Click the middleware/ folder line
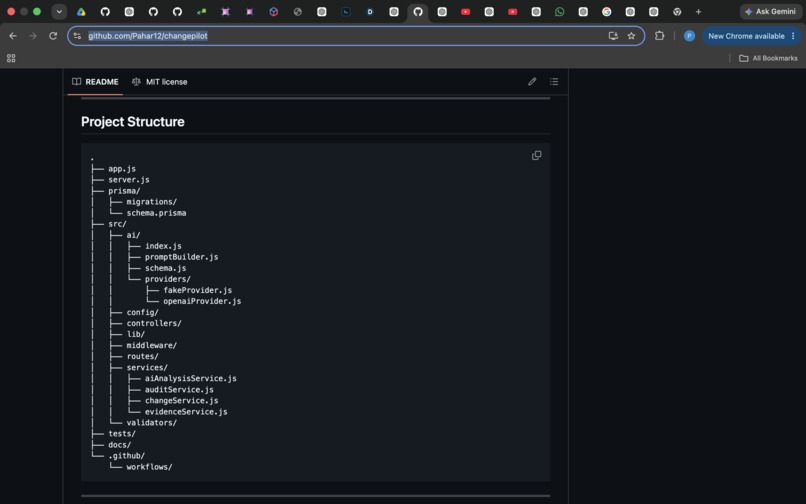The width and height of the screenshot is (806, 504). (x=152, y=346)
